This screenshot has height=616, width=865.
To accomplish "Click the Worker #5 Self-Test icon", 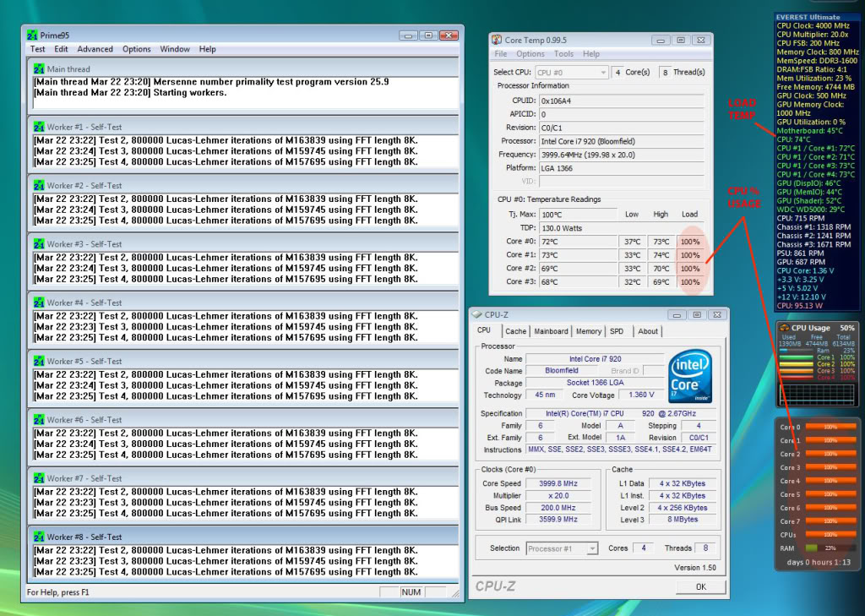I will pos(39,361).
